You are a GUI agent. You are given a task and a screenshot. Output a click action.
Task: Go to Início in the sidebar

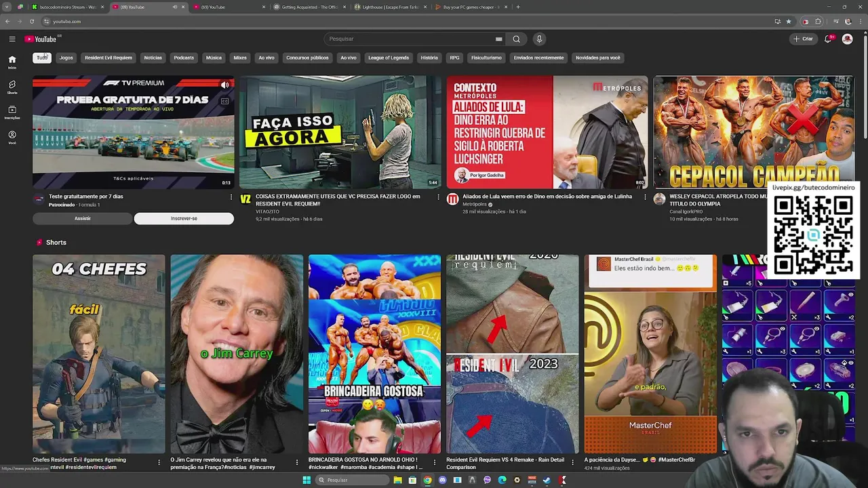tap(12, 62)
